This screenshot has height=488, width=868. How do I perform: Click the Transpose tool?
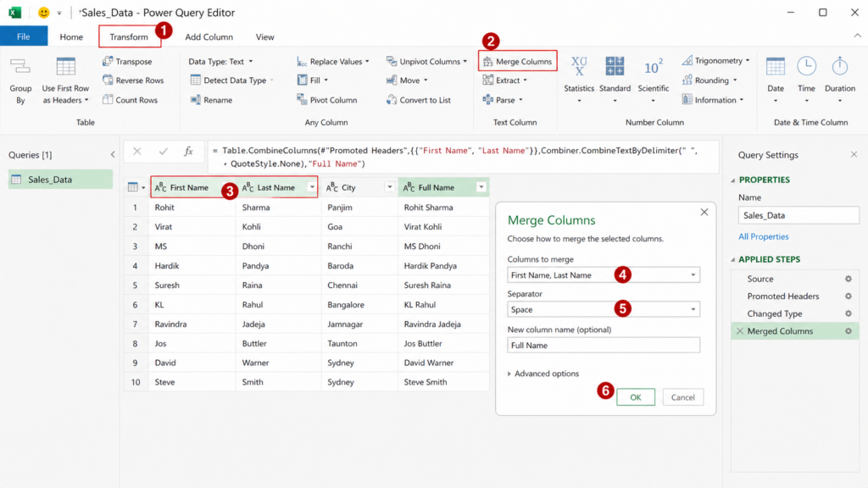coord(127,61)
